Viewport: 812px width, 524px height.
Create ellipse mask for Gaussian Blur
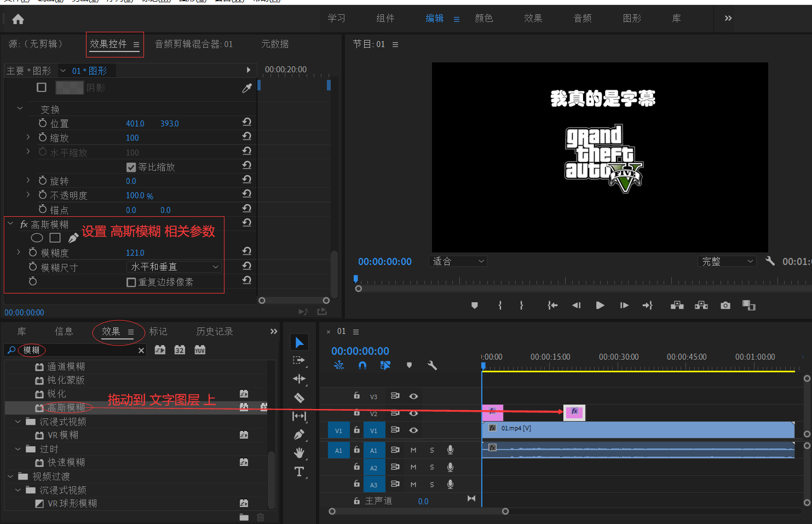point(37,238)
